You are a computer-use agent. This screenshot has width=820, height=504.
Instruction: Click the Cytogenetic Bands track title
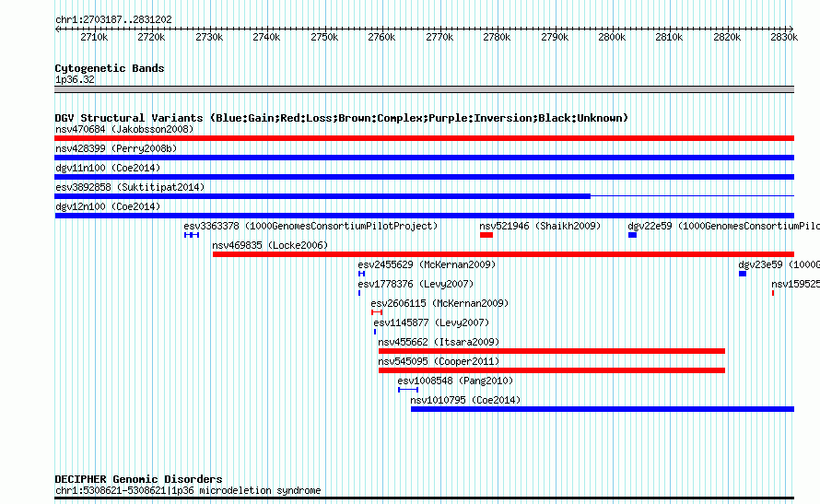click(x=110, y=68)
